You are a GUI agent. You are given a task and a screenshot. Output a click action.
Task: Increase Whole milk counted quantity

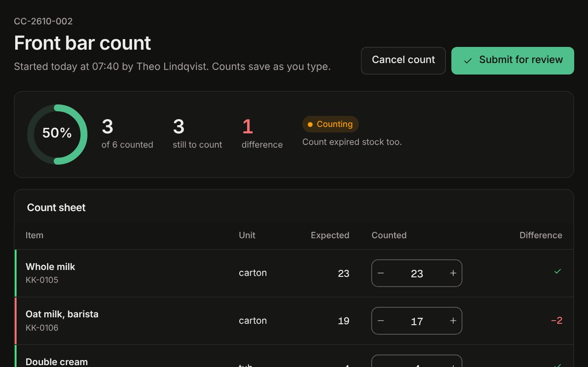pos(453,273)
